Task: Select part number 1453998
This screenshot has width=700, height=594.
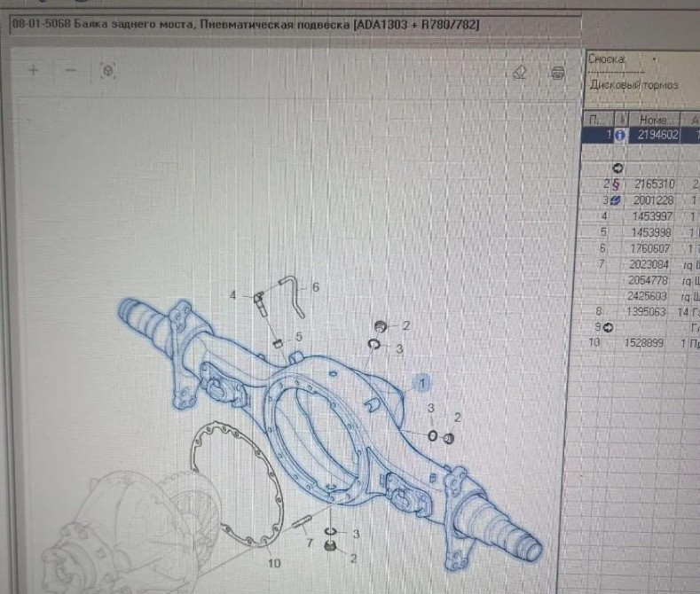Action: 651,232
